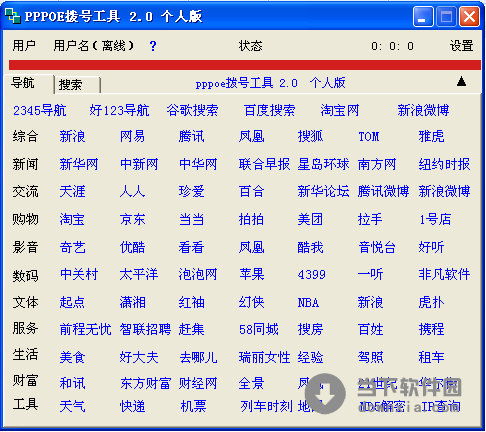Open the 起点 link
The height and width of the screenshot is (432, 486).
(x=72, y=303)
